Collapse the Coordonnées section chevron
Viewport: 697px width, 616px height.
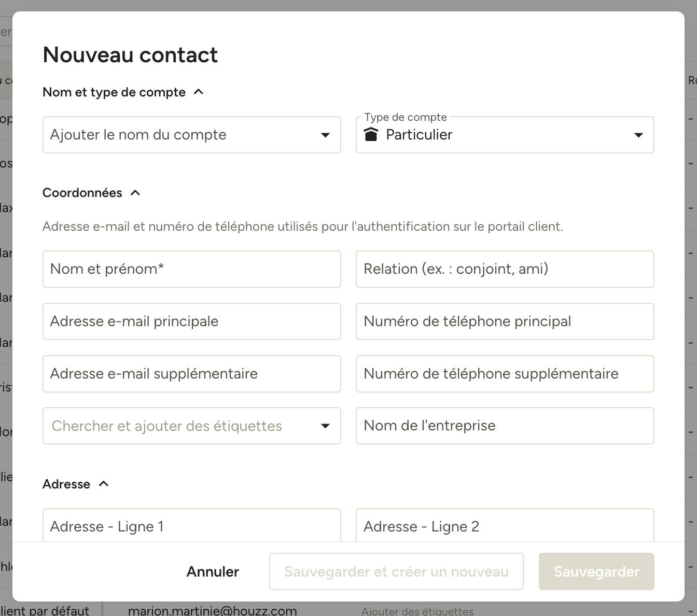(x=135, y=193)
